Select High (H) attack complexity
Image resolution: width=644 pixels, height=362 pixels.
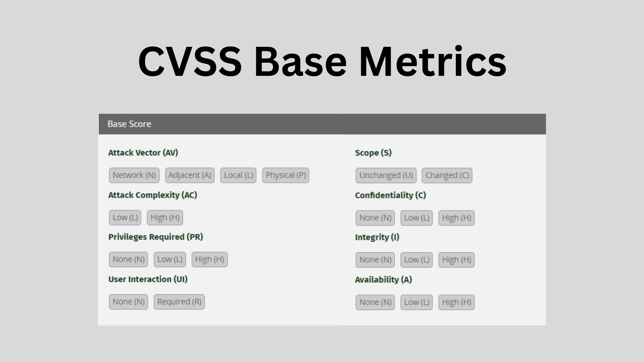[x=164, y=217]
